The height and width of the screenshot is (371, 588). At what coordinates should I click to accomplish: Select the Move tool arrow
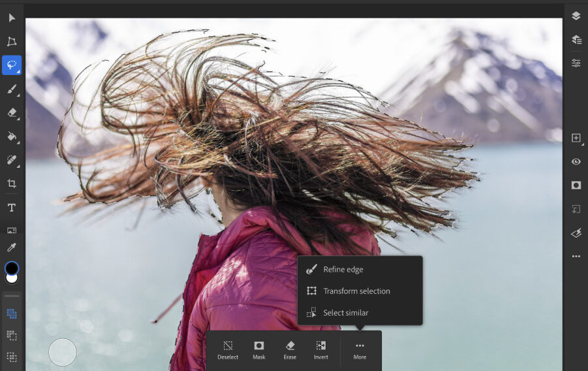(12, 18)
